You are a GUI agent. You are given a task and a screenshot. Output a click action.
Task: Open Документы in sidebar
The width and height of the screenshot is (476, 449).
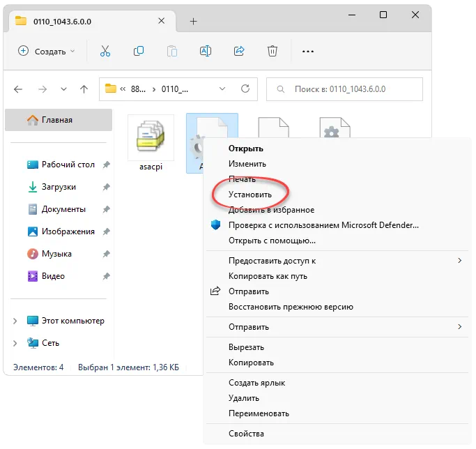(56, 209)
